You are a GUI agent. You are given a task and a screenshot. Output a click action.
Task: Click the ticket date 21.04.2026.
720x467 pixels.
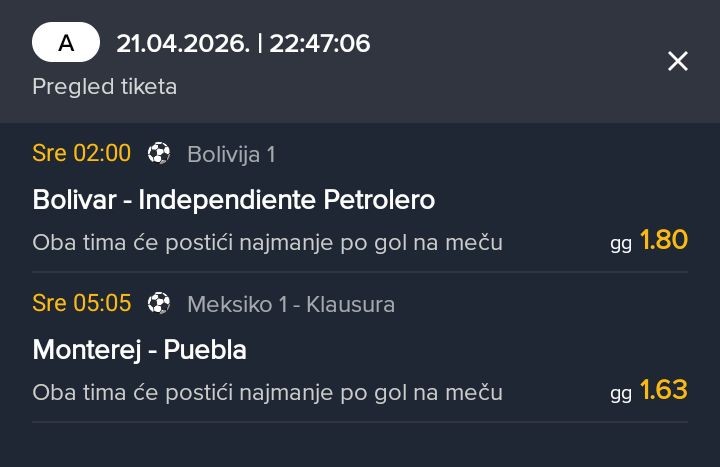coord(182,43)
